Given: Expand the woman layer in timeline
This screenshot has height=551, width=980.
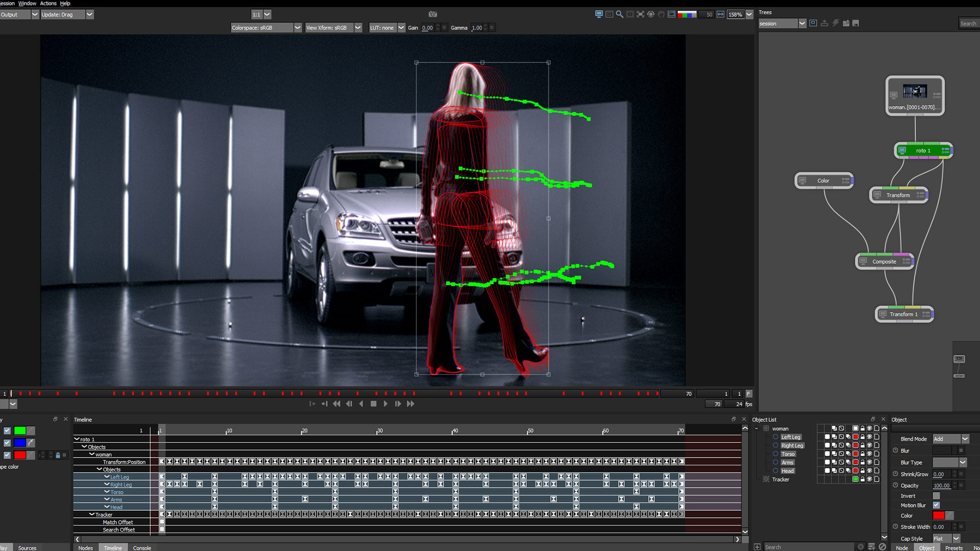Looking at the screenshot, I should [x=87, y=454].
